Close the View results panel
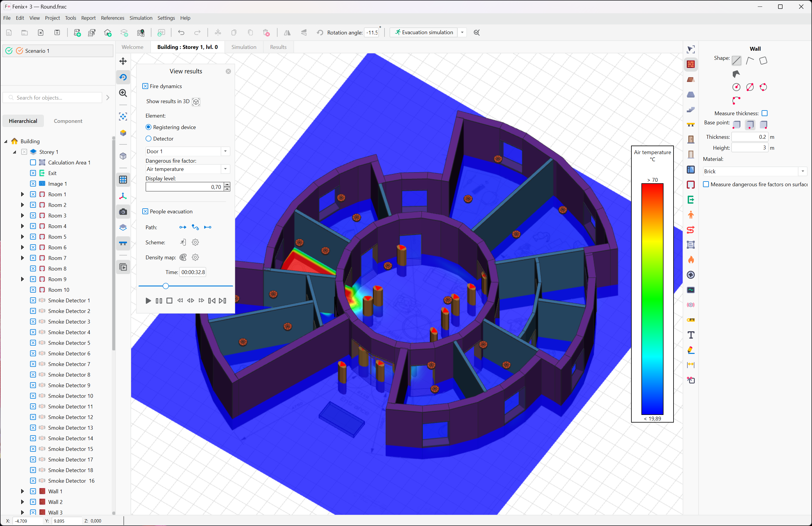Screen dimensions: 812x526 coord(228,71)
